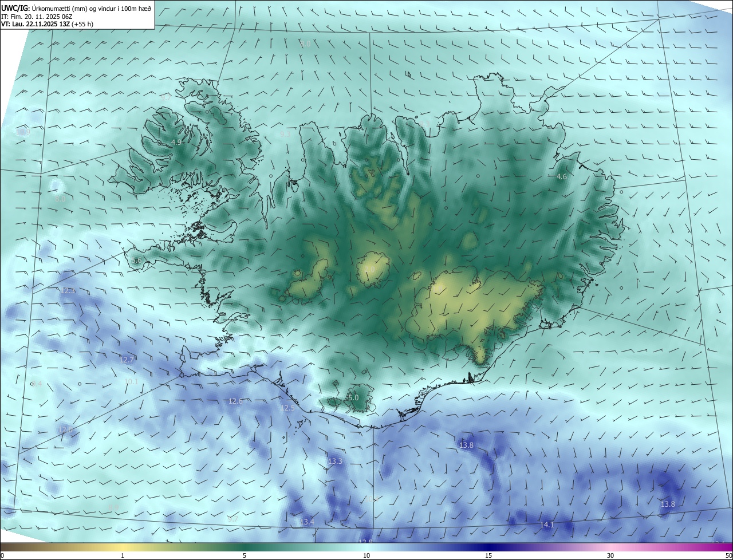Click the 10.1 value label

click(x=131, y=381)
